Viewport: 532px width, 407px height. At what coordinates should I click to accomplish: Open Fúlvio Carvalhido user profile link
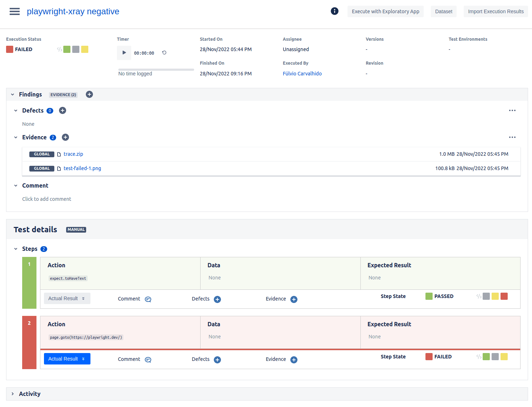302,74
